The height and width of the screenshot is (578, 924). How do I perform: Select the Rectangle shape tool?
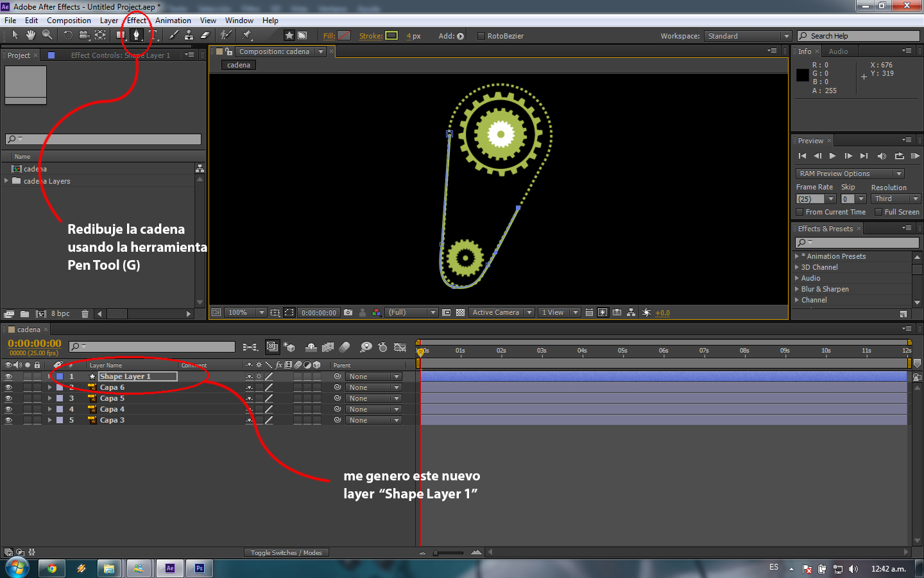[121, 35]
